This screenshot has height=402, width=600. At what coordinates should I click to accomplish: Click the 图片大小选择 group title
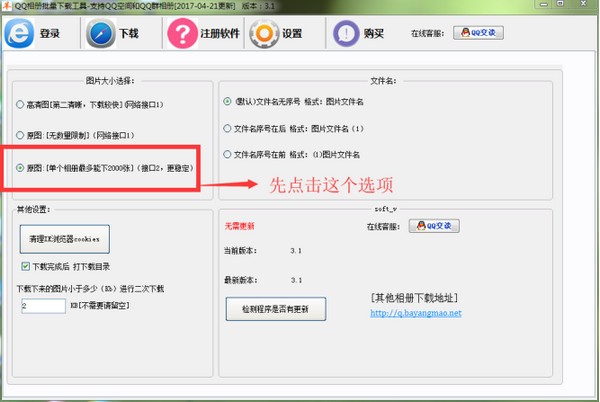pyautogui.click(x=110, y=81)
